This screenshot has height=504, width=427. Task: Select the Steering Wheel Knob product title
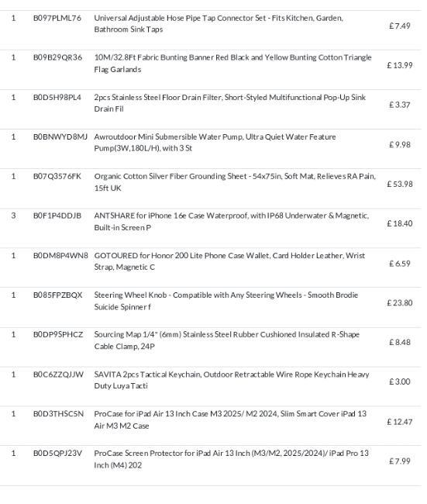pyautogui.click(x=226, y=301)
